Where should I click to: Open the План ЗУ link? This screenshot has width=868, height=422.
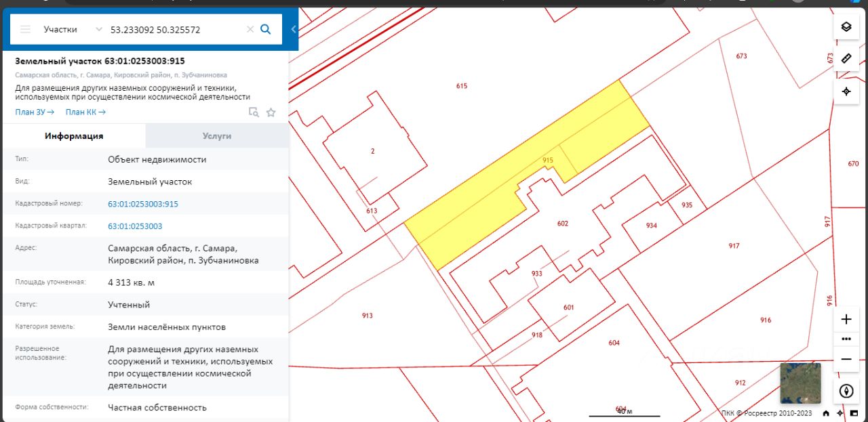tap(35, 112)
